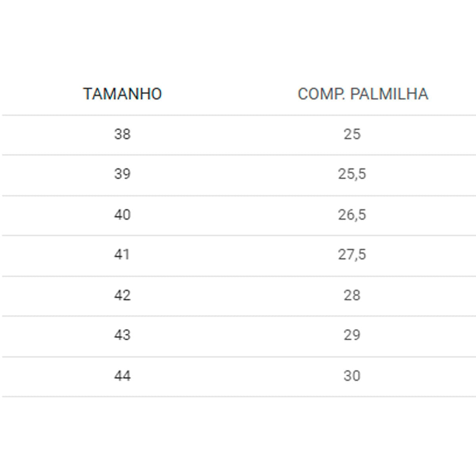This screenshot has height=476, width=476.
Task: Click the insole length value 27,5
Action: click(x=352, y=254)
